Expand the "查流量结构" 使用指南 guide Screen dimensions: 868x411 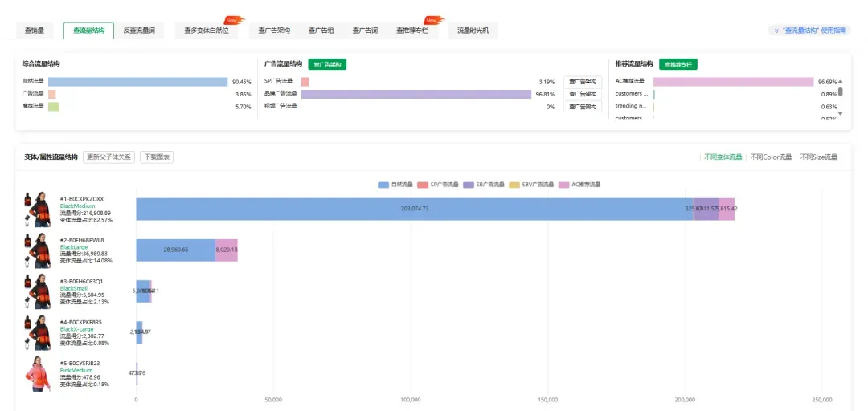tap(809, 31)
